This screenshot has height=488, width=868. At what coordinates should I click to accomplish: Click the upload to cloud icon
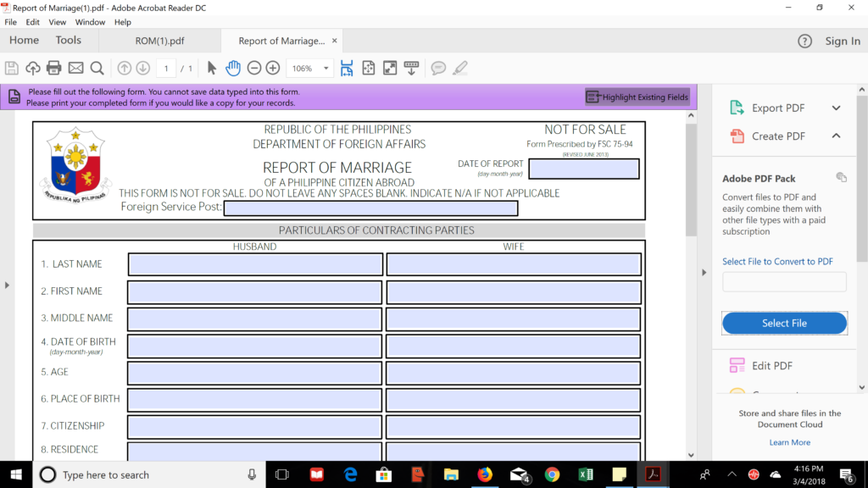[x=33, y=68]
